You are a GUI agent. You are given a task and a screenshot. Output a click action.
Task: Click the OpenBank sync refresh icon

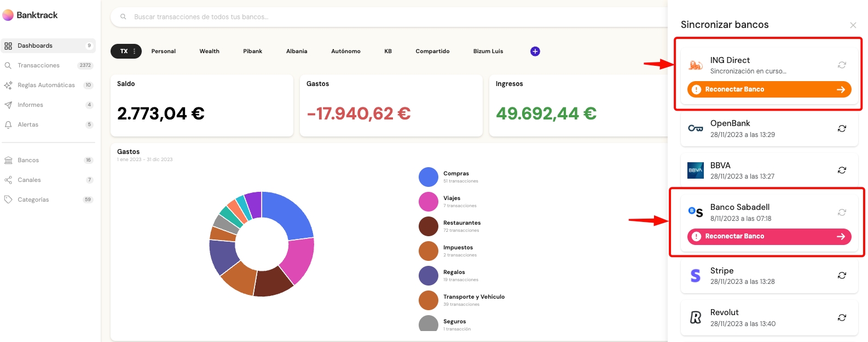pos(842,128)
